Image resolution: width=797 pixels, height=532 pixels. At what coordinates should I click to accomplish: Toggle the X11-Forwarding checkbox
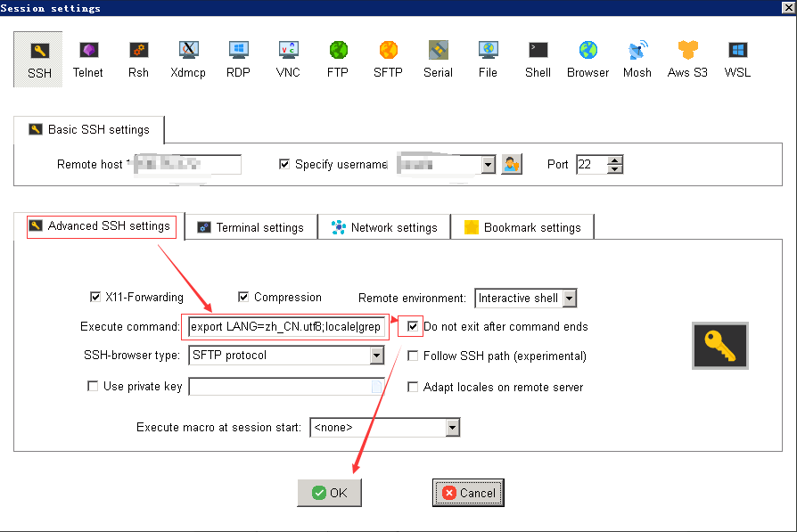click(x=95, y=297)
